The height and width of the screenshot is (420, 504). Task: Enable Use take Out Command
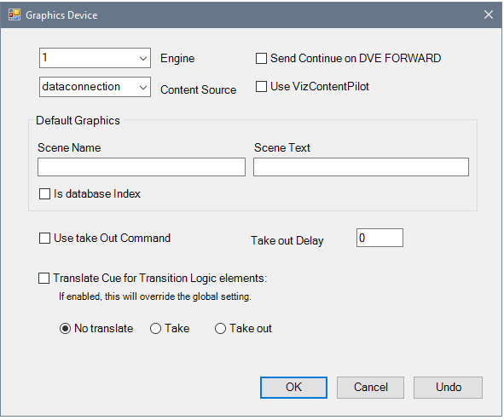44,239
